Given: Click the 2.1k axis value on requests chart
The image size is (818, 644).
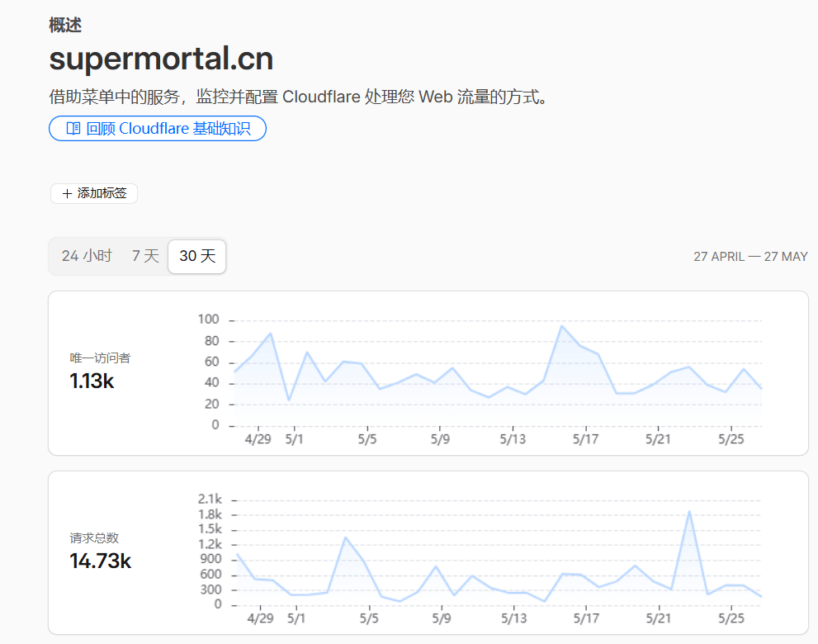Looking at the screenshot, I should click(210, 499).
